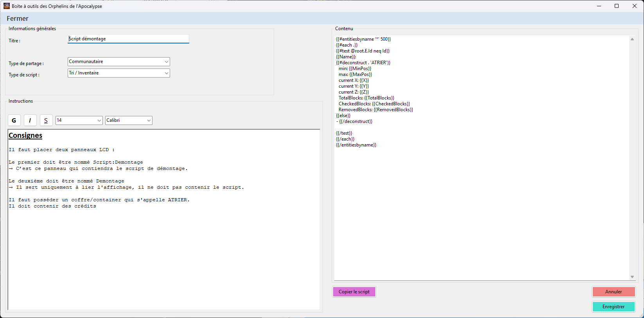Expand the Type de script combo box
Image resolution: width=644 pixels, height=318 pixels.
(x=118, y=73)
